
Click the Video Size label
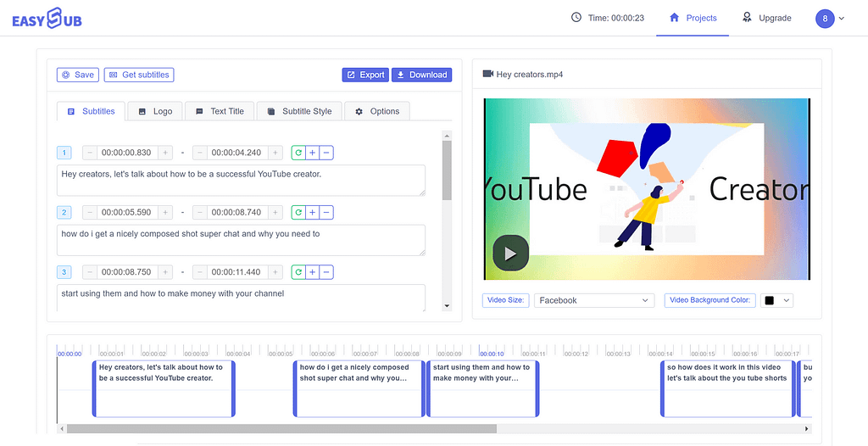pos(506,300)
